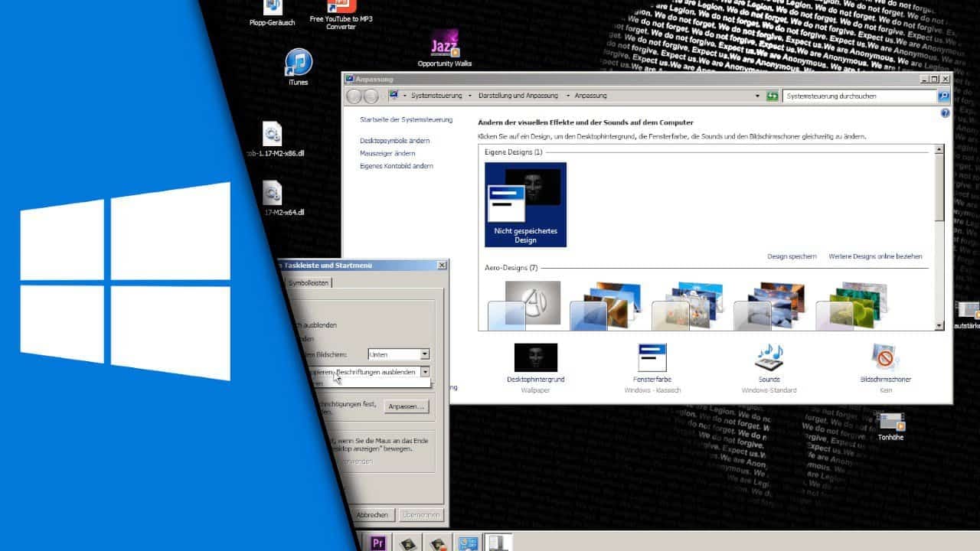Screen dimensions: 980x551
Task: Open the iTunes desktop shortcut
Action: tap(299, 67)
